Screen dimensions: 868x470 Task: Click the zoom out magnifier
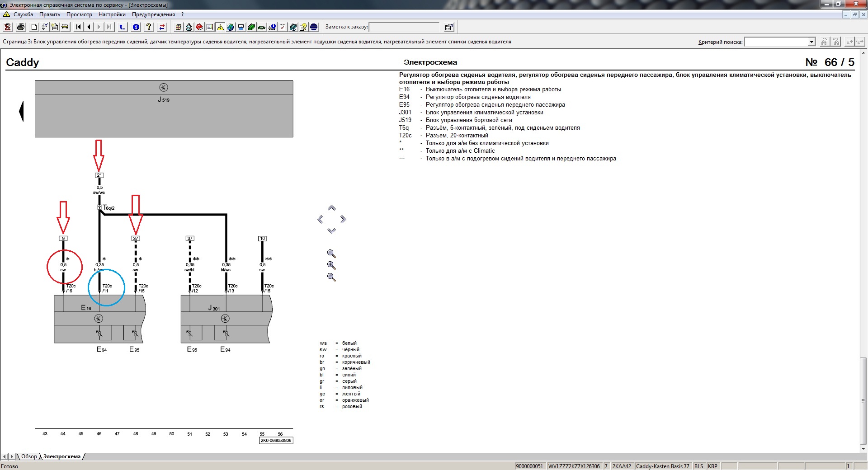click(331, 277)
